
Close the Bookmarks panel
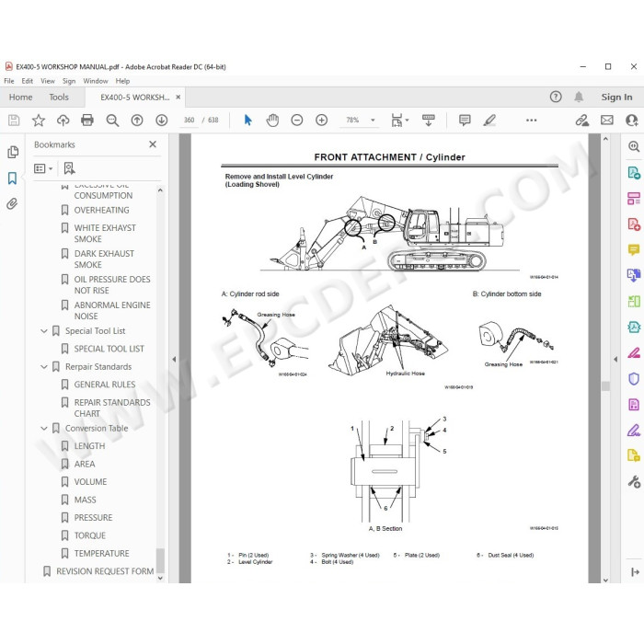pyautogui.click(x=153, y=144)
